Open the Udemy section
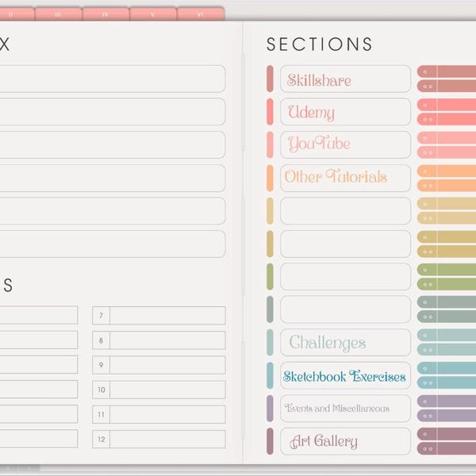Viewport: 476px width, 476px height. tap(345, 112)
